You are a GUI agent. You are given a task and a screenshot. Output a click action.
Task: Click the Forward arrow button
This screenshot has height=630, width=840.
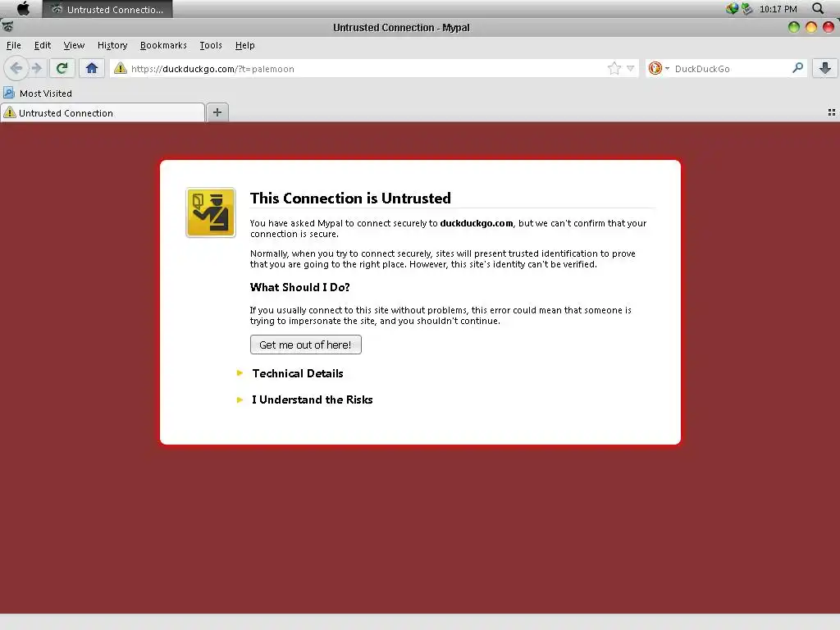[x=36, y=68]
